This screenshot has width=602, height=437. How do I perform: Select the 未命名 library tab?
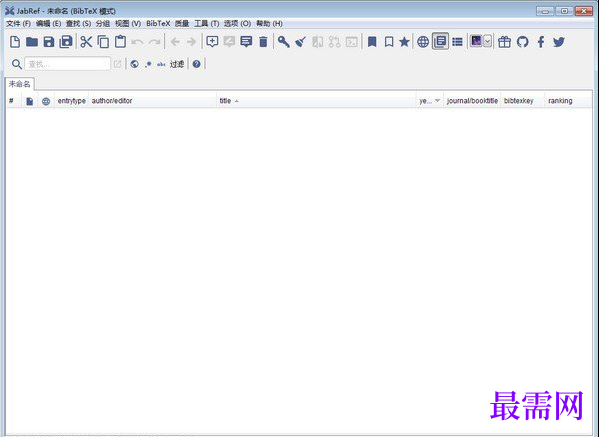click(x=20, y=84)
